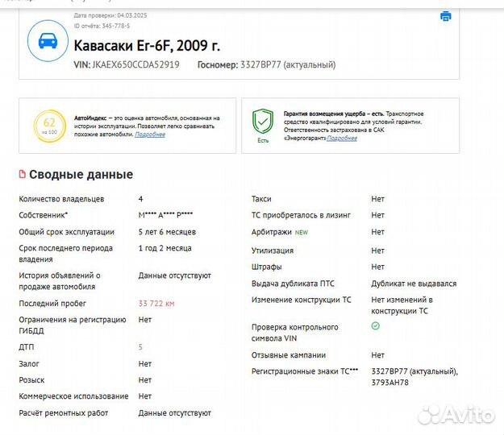Click the Сводные данные heading
The height and width of the screenshot is (435, 504).
pos(81,174)
